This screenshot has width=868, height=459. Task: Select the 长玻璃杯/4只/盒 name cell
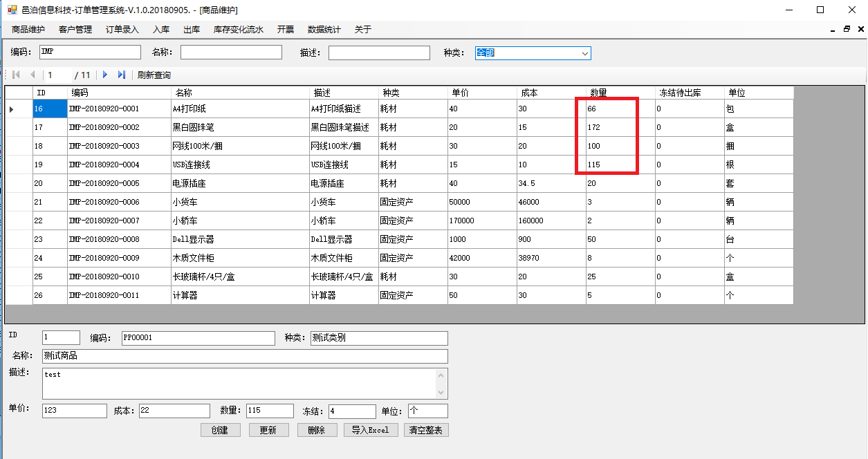pos(240,277)
